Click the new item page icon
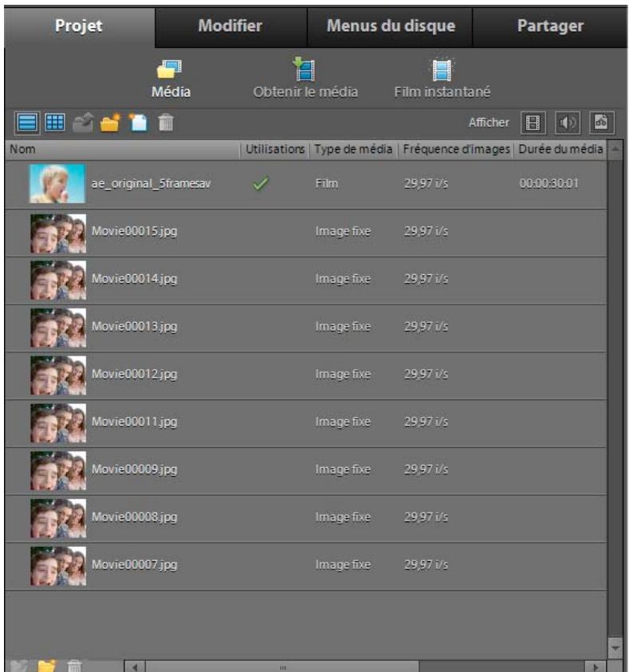The image size is (629, 672). coord(139,123)
